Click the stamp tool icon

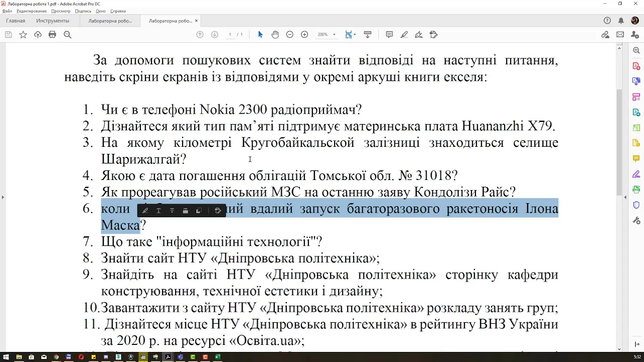pos(434,35)
